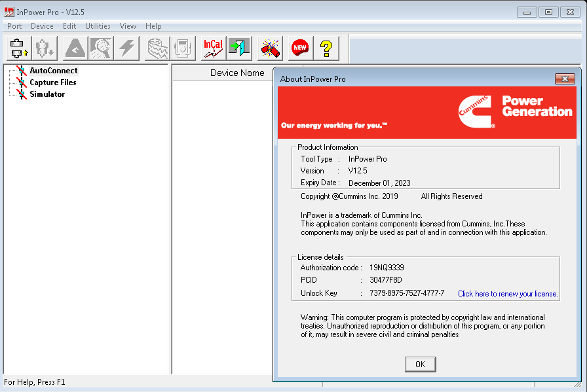Click the Device Name column header

point(237,73)
